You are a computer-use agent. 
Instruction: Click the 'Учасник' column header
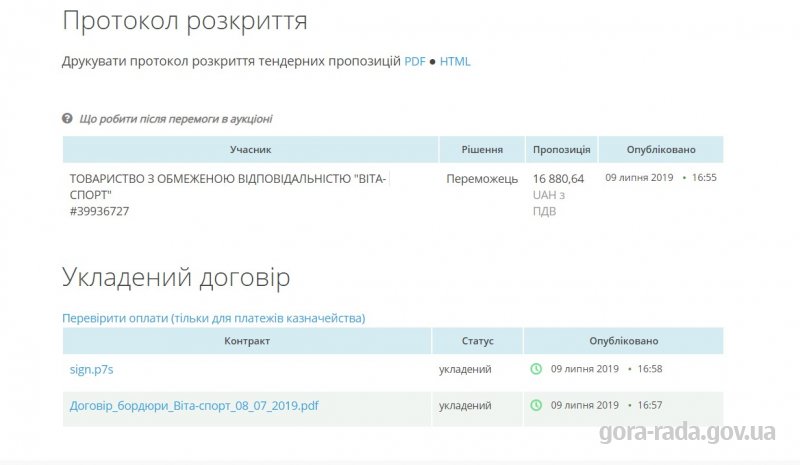point(251,150)
